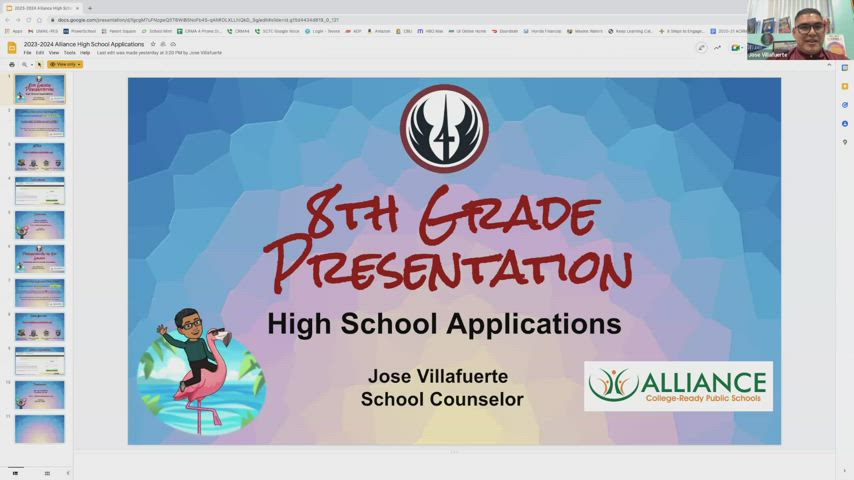Viewport: 854px width, 480px height.
Task: Open the View menu
Action: (x=53, y=53)
